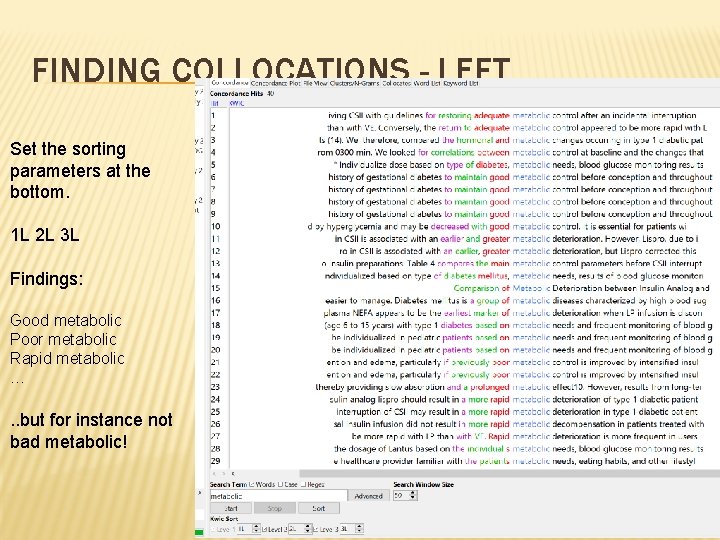
Task: Toggle the Words search checkbox
Action: tap(251, 484)
